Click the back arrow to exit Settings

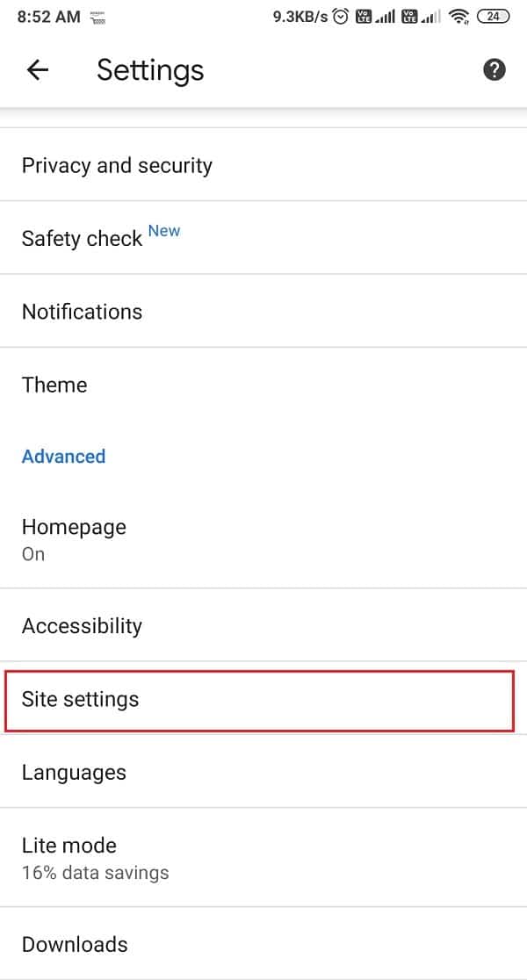click(38, 70)
